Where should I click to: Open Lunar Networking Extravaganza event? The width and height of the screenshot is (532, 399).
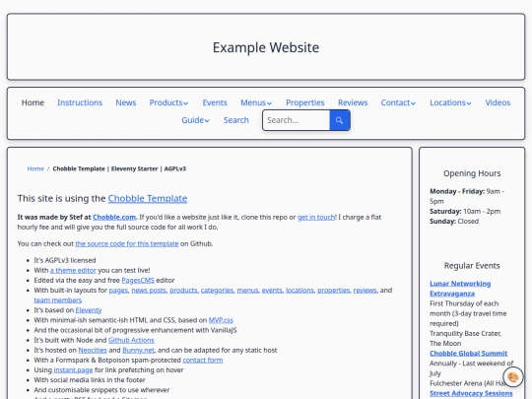pos(460,289)
